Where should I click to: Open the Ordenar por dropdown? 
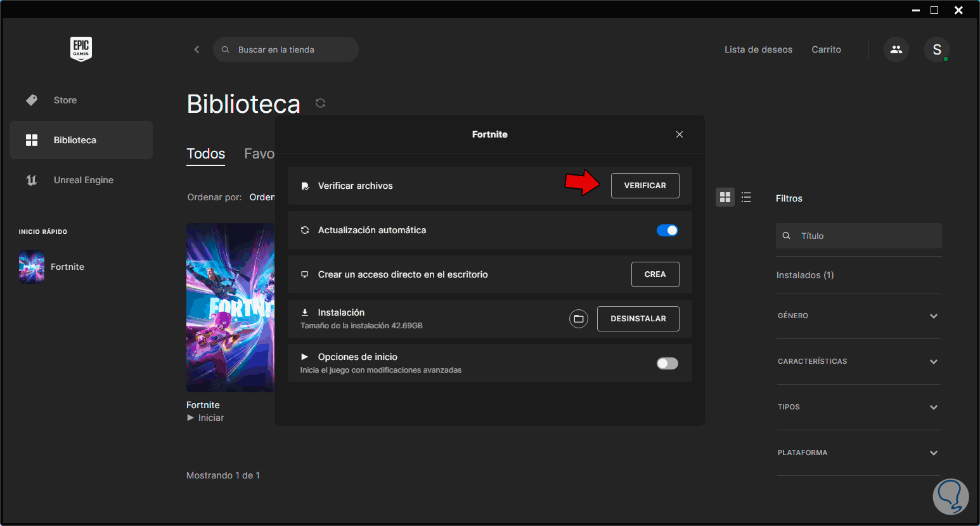pos(262,197)
